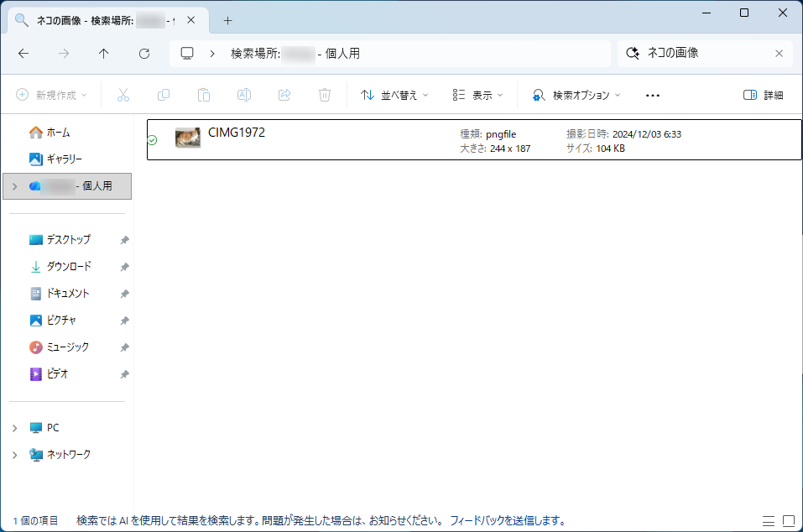Select the 名前の変更 (rename) icon
Viewport: 803px width, 532px height.
[244, 95]
